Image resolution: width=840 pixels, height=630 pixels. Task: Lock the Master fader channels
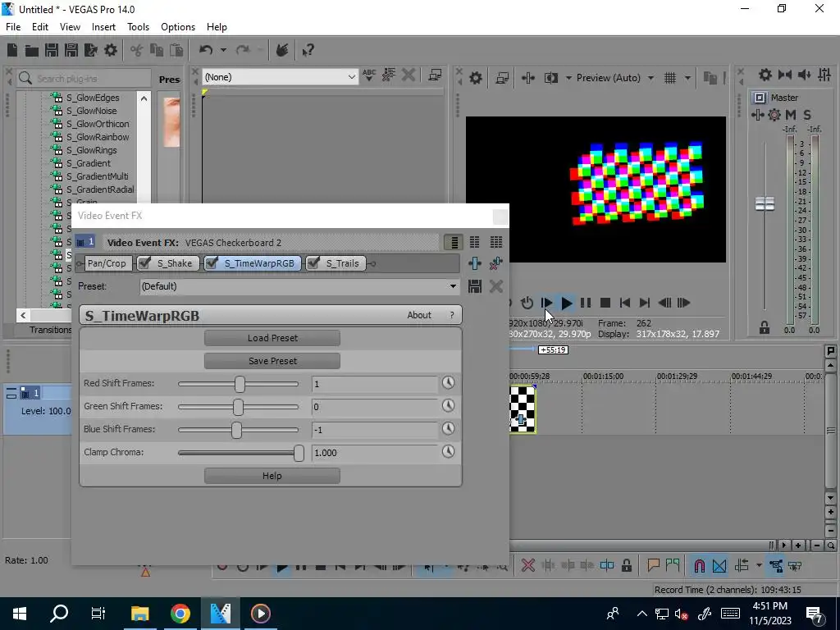765,328
